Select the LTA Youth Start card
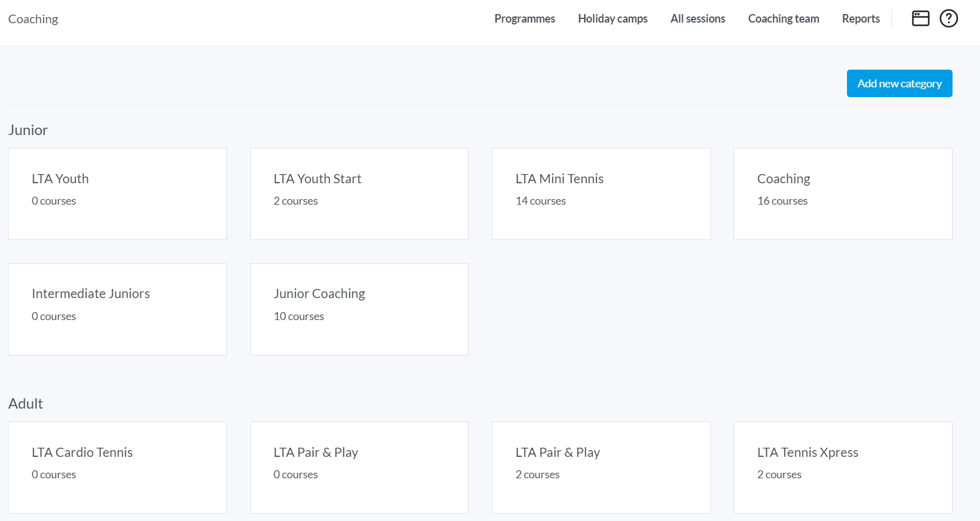The width and height of the screenshot is (980, 521). (x=359, y=194)
